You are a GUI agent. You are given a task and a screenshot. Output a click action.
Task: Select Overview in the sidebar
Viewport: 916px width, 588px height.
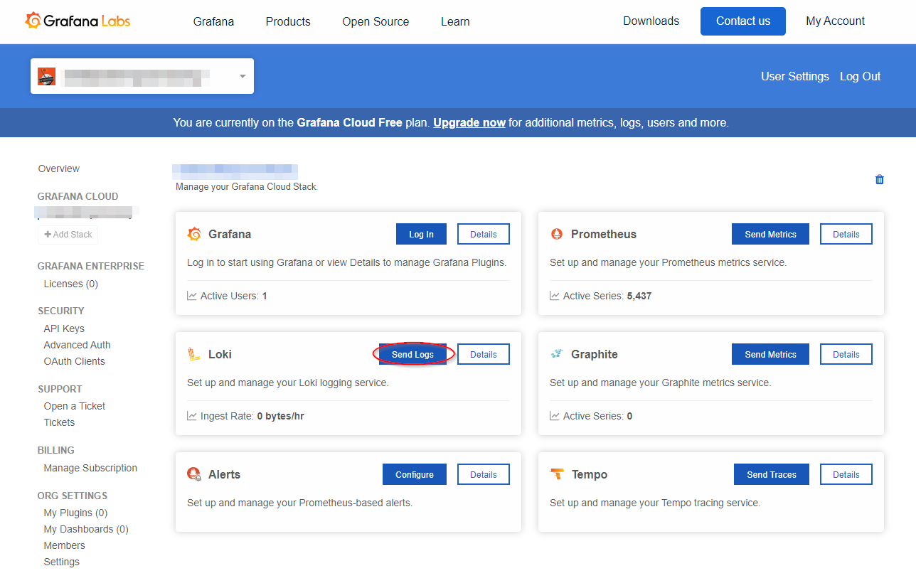click(59, 169)
